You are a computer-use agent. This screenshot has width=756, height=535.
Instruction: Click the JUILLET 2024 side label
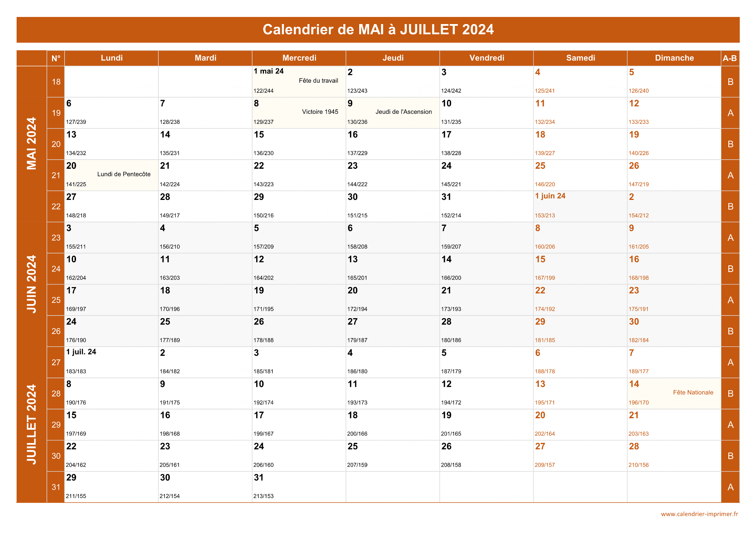(x=32, y=425)
